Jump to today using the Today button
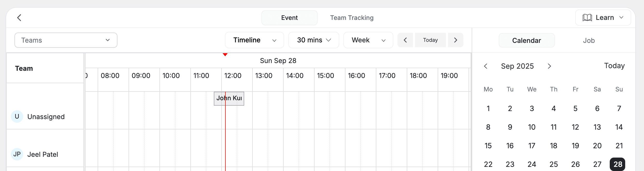The height and width of the screenshot is (171, 644). click(x=430, y=40)
